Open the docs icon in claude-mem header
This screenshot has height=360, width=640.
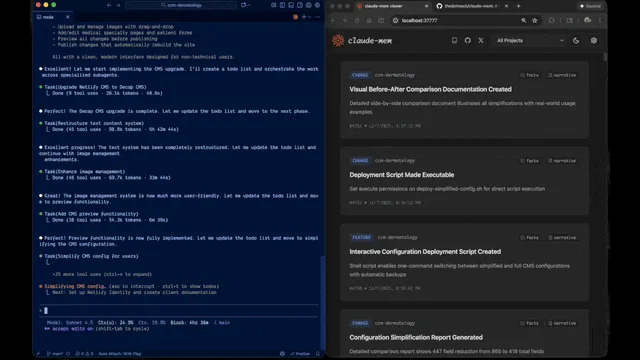point(454,40)
